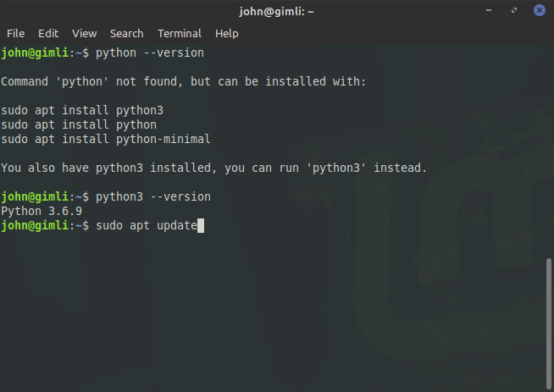Open the Terminal menu

click(x=179, y=34)
